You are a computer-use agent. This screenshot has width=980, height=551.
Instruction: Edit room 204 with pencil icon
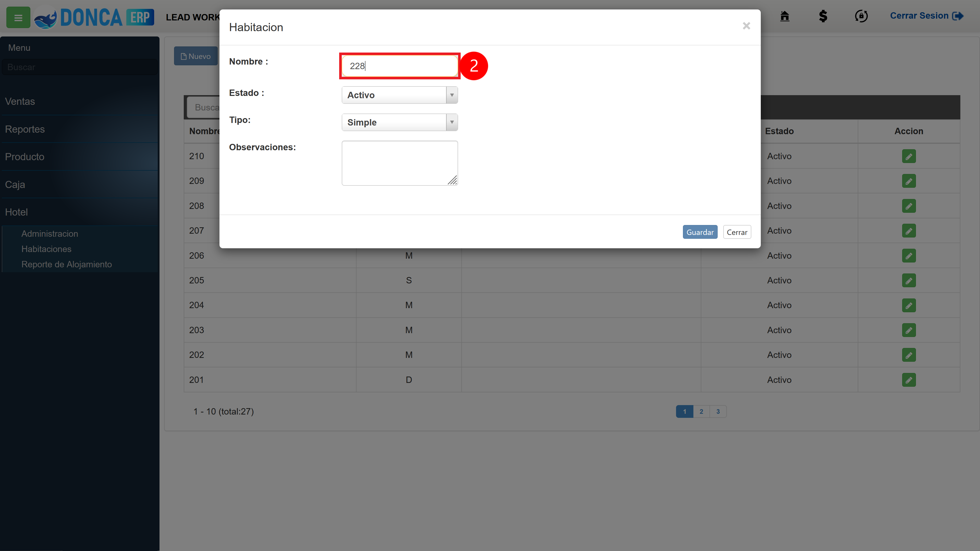(x=909, y=305)
